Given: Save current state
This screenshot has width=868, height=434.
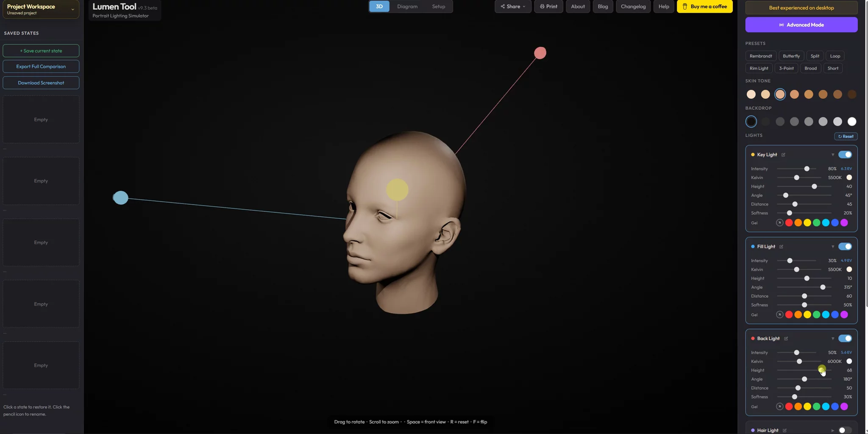Looking at the screenshot, I should pyautogui.click(x=41, y=51).
